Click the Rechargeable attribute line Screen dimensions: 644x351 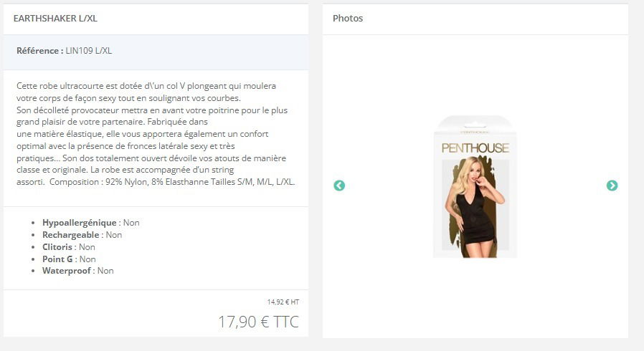(x=82, y=235)
